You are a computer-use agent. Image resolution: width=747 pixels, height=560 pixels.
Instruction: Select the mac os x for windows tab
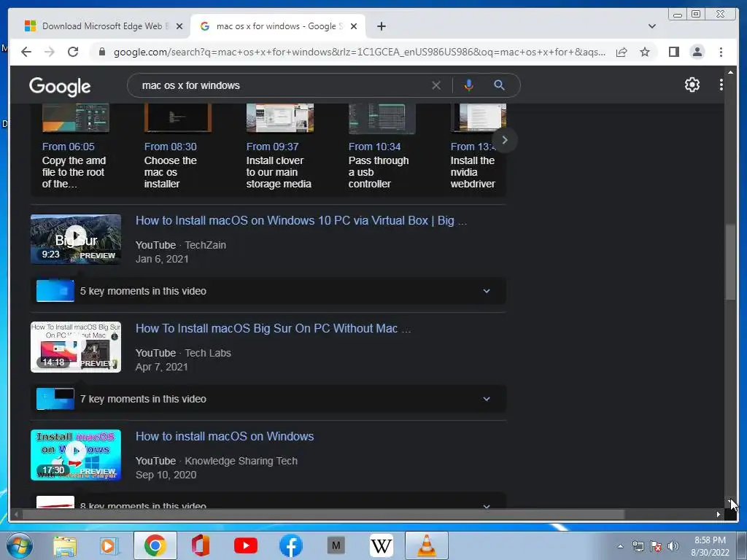click(x=278, y=26)
